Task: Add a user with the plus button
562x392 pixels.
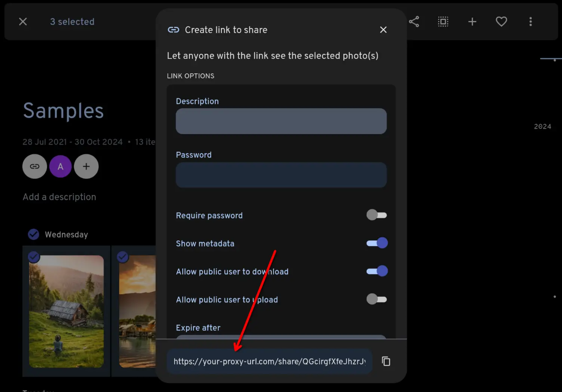Action: pos(86,166)
